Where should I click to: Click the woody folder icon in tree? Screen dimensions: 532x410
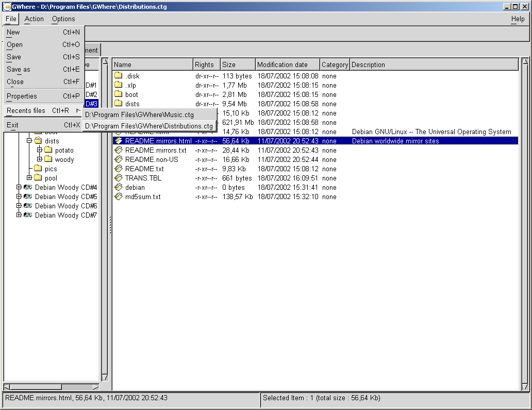coord(48,159)
